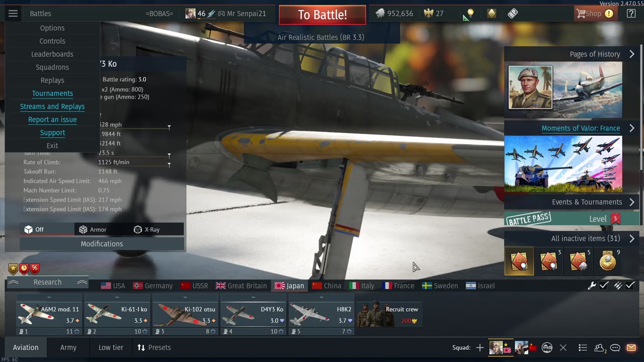644x362 pixels.
Task: Open the hamburger main menu icon
Action: [x=13, y=14]
